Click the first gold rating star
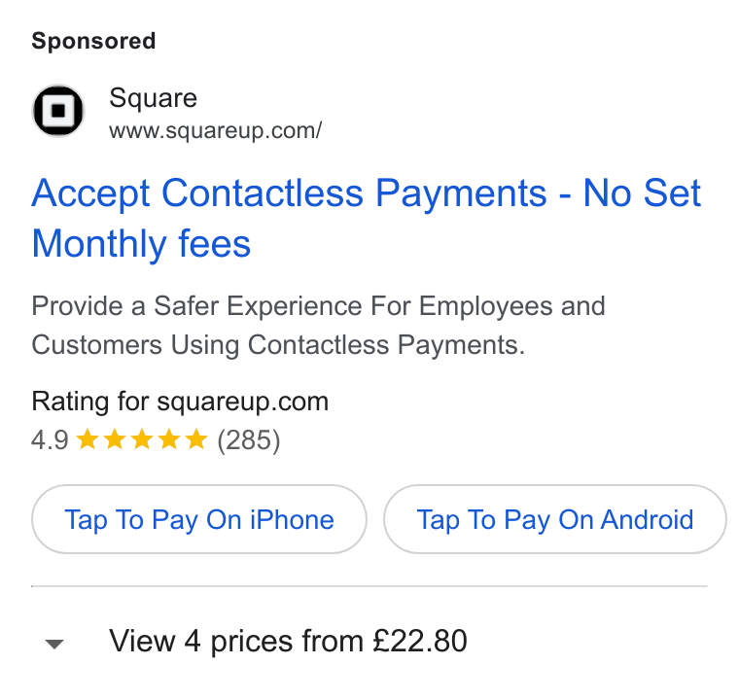The width and height of the screenshot is (739, 700). [x=88, y=439]
